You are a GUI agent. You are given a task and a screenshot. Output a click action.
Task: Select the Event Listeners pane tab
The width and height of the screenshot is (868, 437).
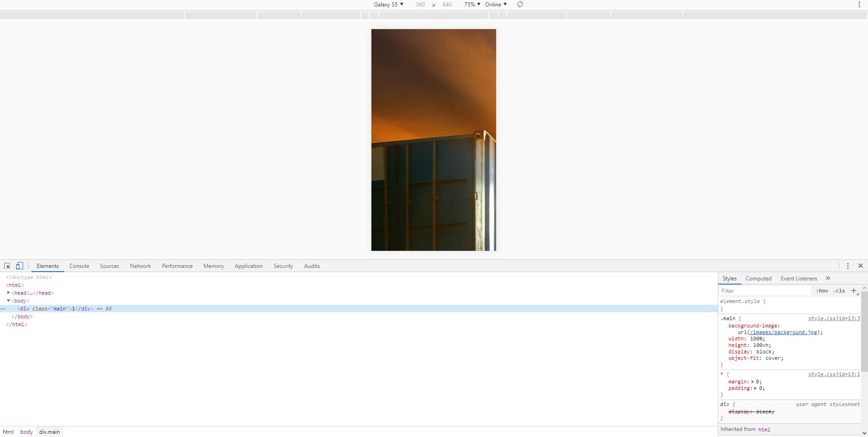point(799,278)
